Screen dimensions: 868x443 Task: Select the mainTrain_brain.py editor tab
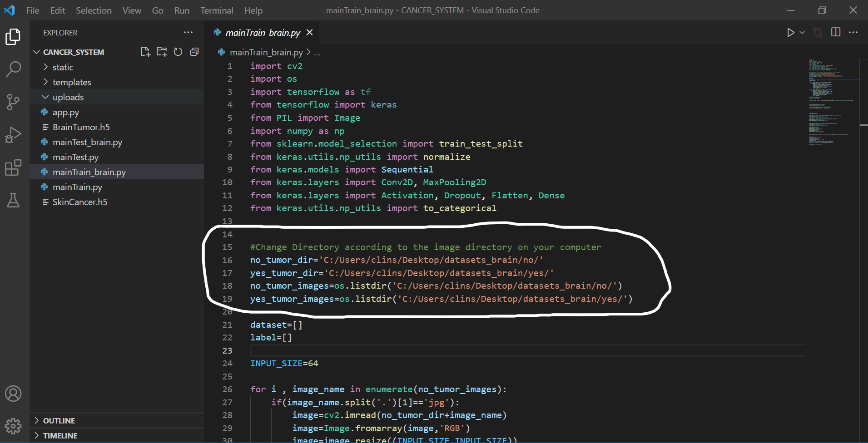coord(263,33)
